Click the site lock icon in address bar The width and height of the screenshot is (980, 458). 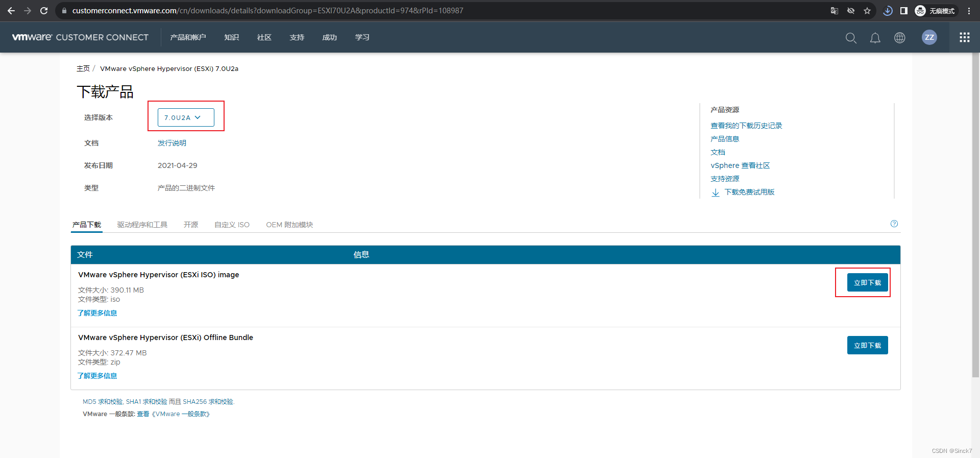[x=64, y=11]
